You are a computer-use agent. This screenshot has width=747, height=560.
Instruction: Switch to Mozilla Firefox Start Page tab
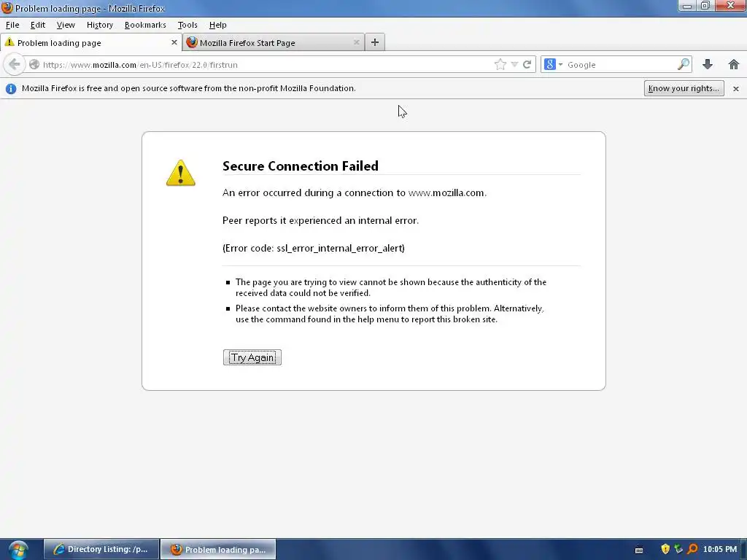(274, 42)
